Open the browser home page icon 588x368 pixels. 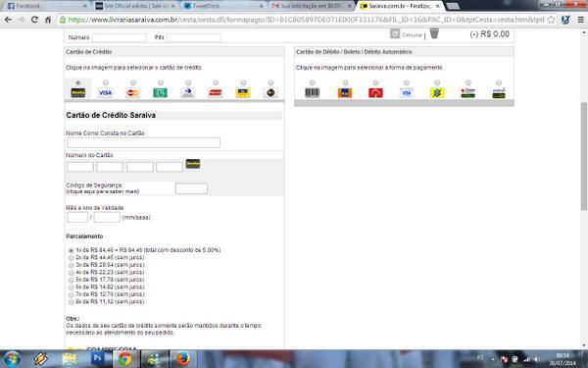click(x=48, y=20)
